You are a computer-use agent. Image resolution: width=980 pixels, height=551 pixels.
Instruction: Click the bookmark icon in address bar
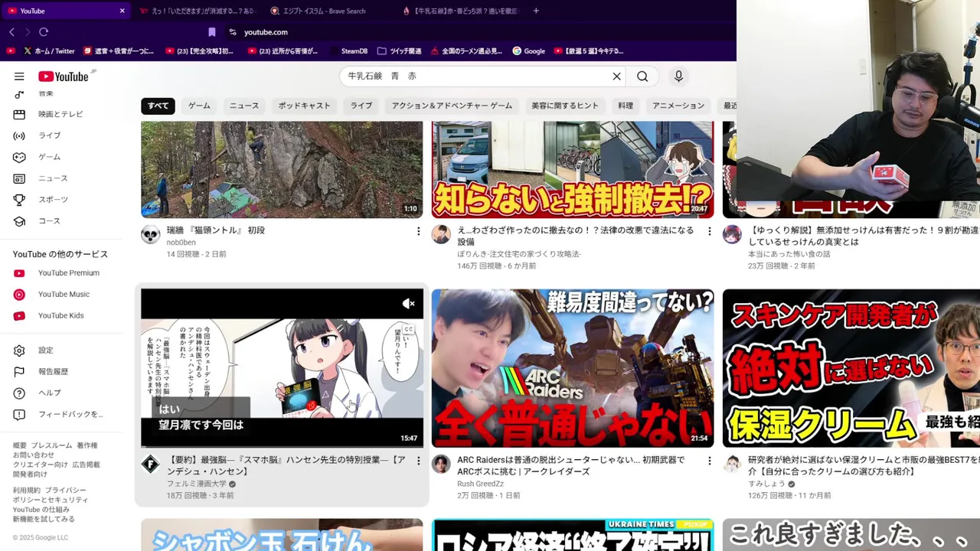pos(211,32)
